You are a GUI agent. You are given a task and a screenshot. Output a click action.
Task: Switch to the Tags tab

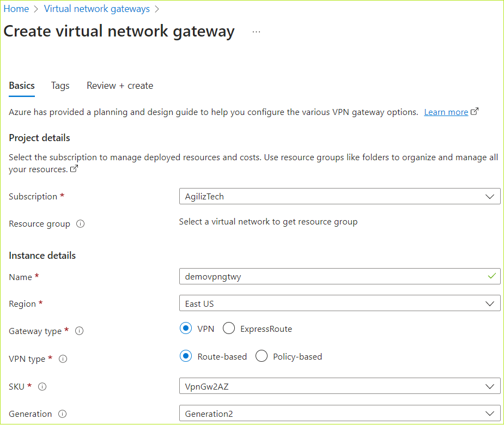click(x=60, y=86)
